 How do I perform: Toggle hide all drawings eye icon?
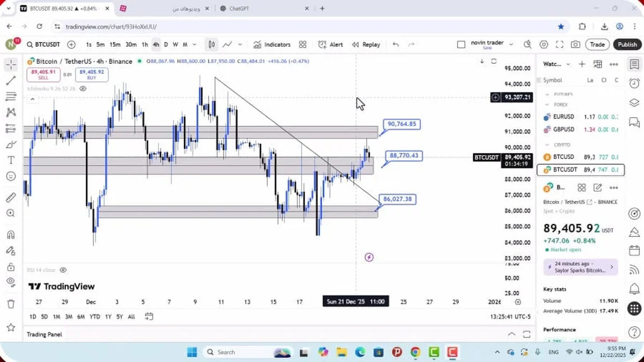(11, 282)
